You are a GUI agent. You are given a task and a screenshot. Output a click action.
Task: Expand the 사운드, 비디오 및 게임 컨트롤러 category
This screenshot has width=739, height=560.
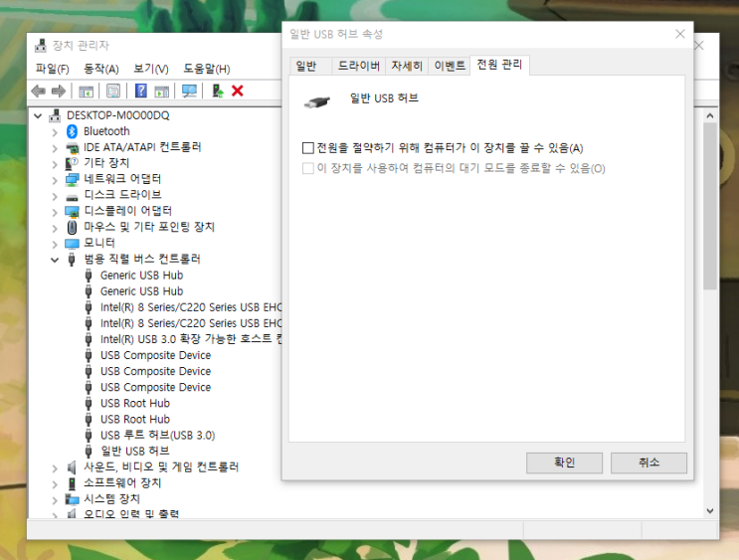55,468
